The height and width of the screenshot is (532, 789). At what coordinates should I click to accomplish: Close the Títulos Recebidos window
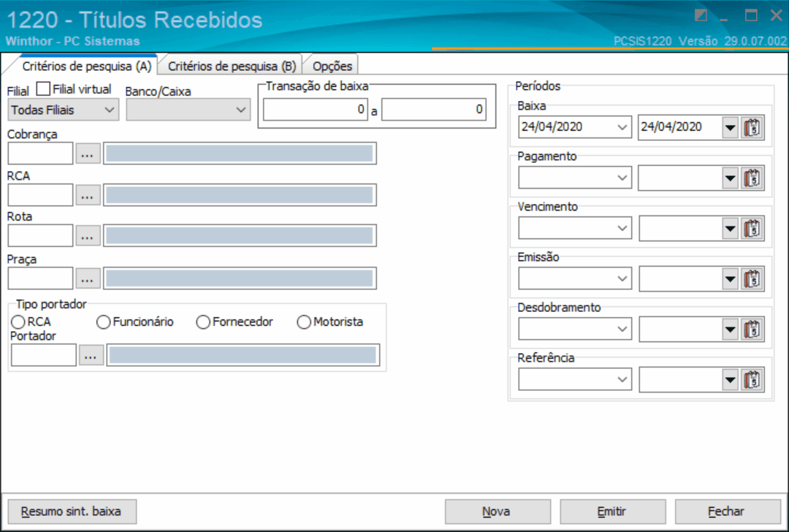(x=777, y=15)
